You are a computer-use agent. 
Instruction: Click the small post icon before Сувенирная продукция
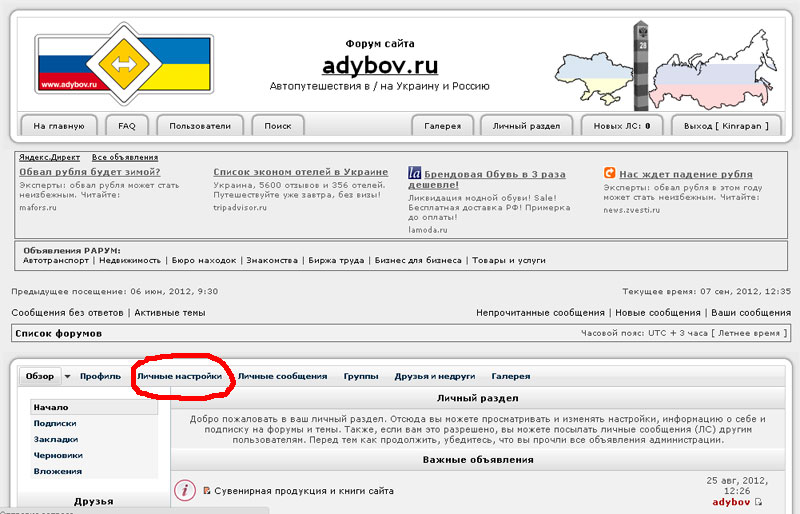(x=207, y=491)
